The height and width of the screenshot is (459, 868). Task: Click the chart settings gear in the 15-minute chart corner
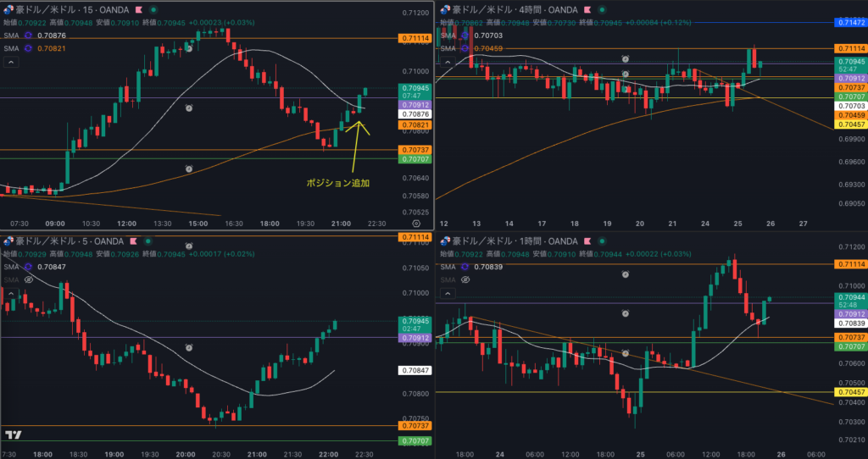[415, 223]
